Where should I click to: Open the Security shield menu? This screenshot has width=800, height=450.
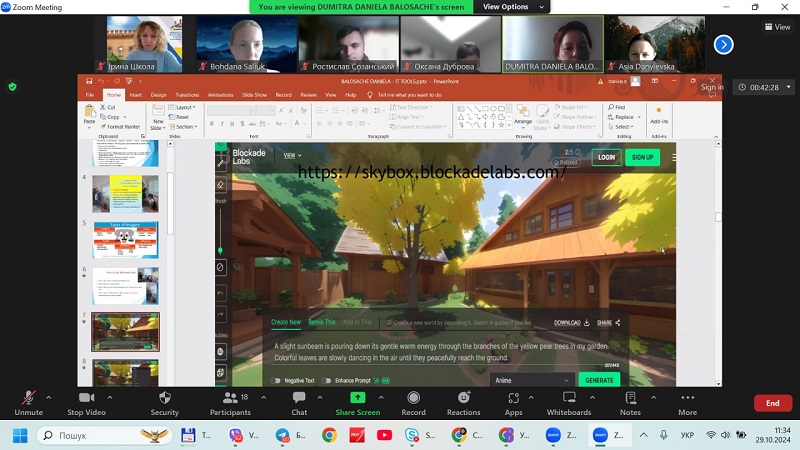pyautogui.click(x=164, y=403)
